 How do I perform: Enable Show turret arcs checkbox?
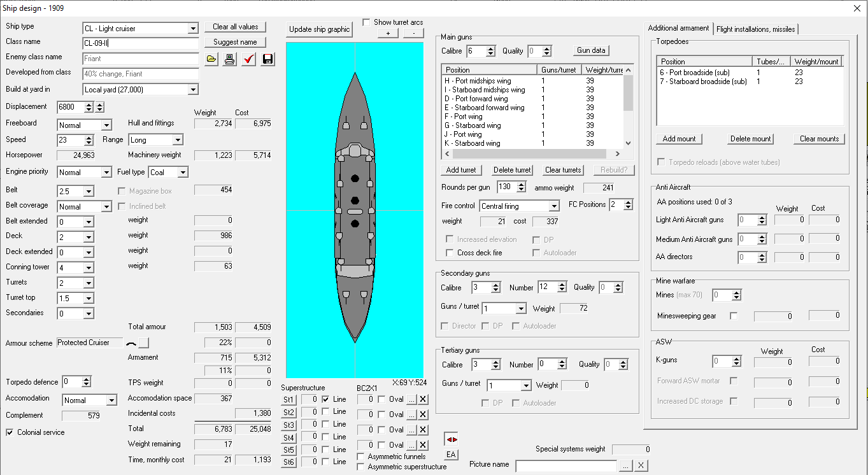tap(367, 22)
